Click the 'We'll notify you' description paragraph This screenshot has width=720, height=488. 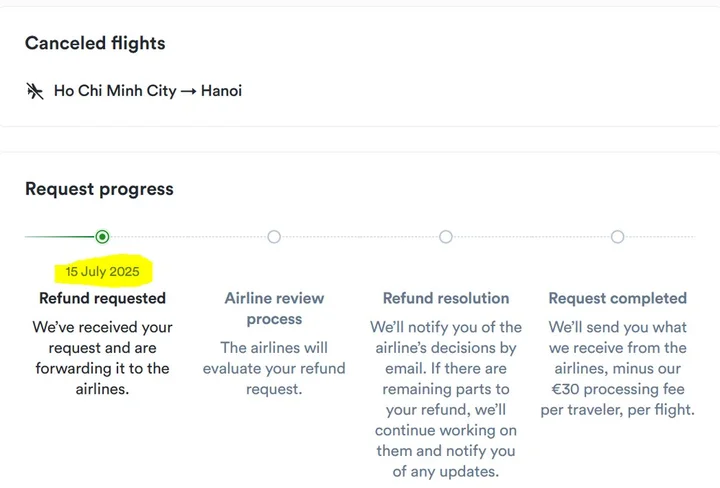[446, 399]
